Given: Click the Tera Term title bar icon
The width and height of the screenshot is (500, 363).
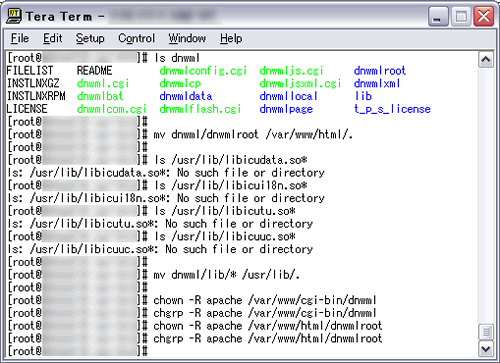Looking at the screenshot, I should point(14,16).
